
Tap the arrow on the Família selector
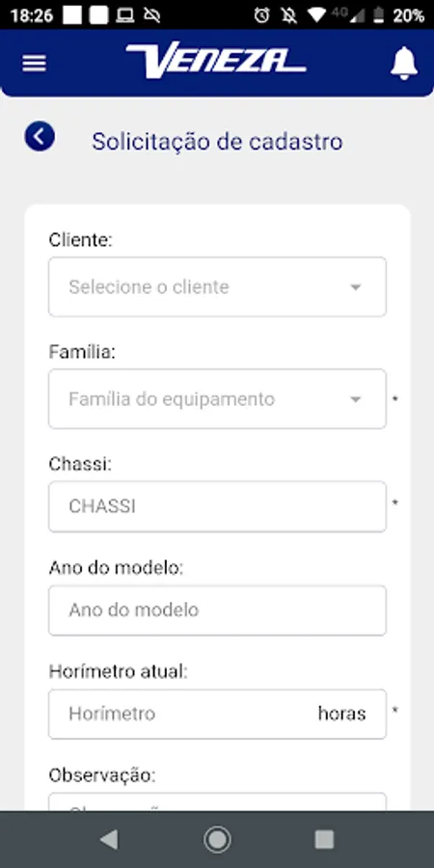355,399
